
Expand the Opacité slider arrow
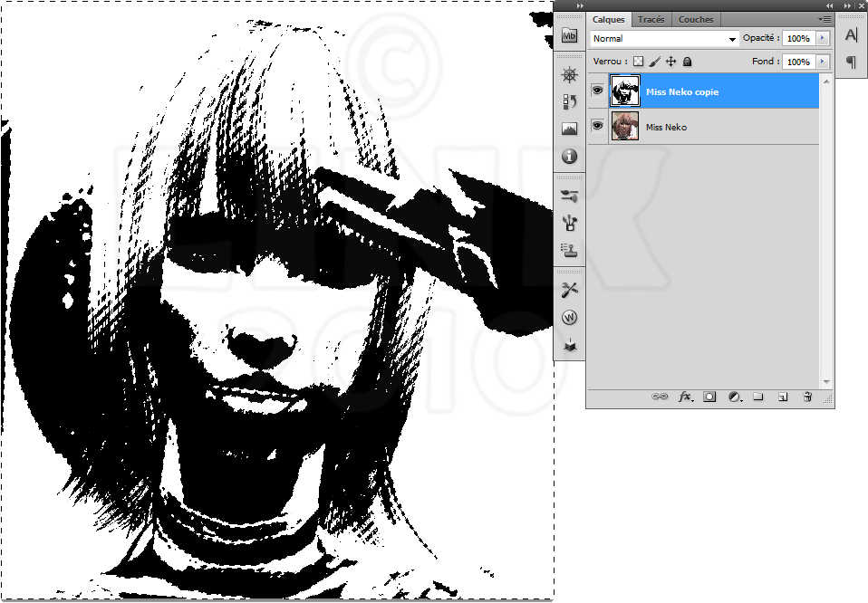pos(822,39)
